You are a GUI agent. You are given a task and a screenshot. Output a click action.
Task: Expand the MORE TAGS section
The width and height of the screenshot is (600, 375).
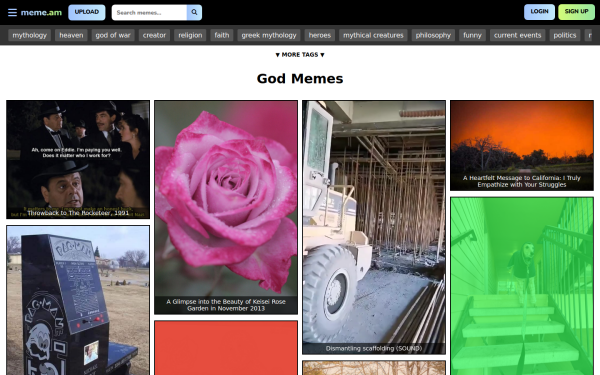300,55
